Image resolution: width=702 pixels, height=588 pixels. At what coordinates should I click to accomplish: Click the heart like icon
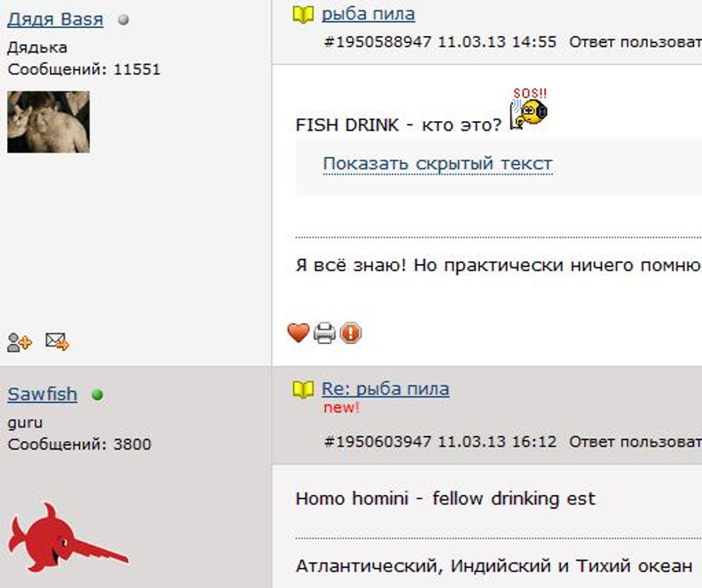298,333
